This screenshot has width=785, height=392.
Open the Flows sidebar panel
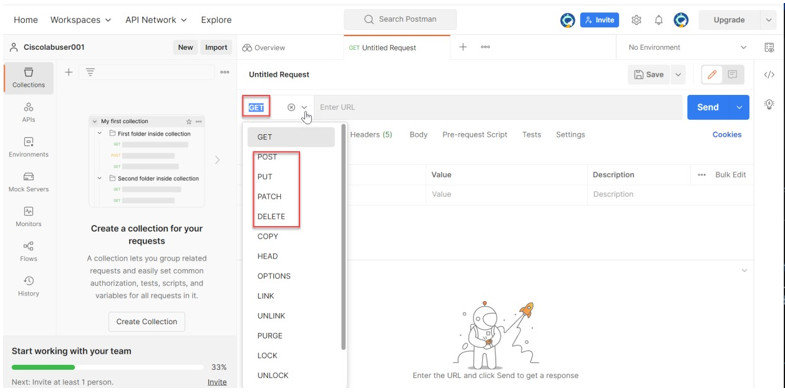(x=29, y=251)
